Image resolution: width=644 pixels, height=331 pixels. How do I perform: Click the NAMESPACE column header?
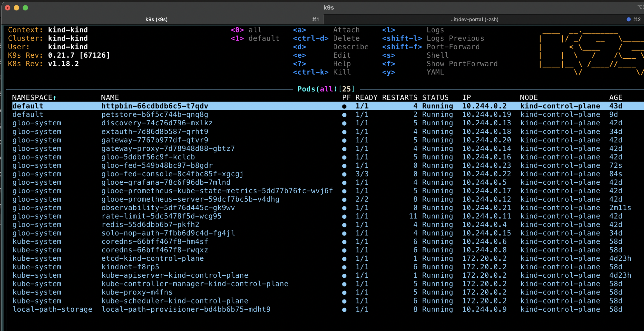coord(34,97)
